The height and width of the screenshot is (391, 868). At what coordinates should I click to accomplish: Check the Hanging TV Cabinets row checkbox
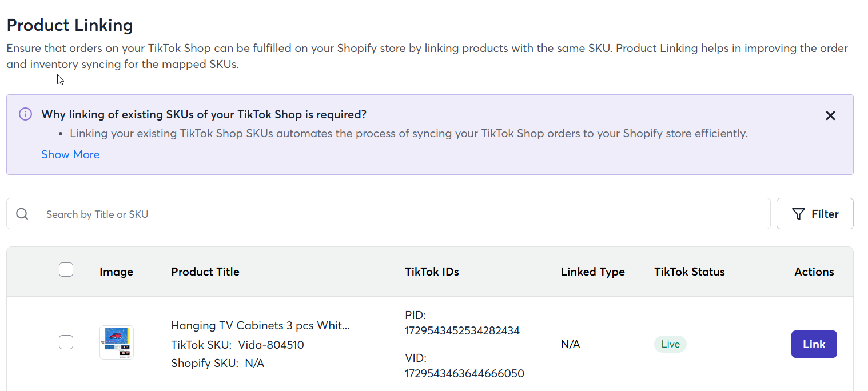pyautogui.click(x=66, y=342)
